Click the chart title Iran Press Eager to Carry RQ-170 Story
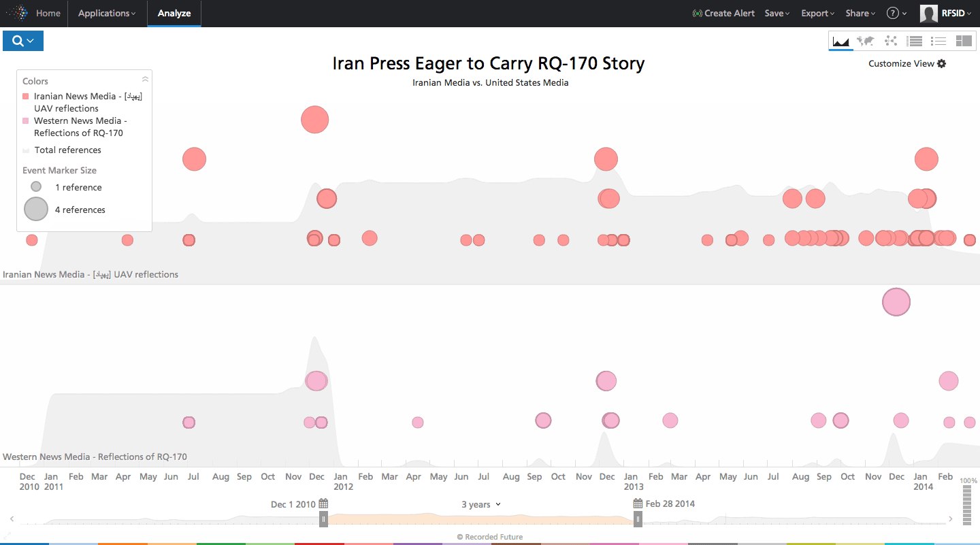 (489, 64)
